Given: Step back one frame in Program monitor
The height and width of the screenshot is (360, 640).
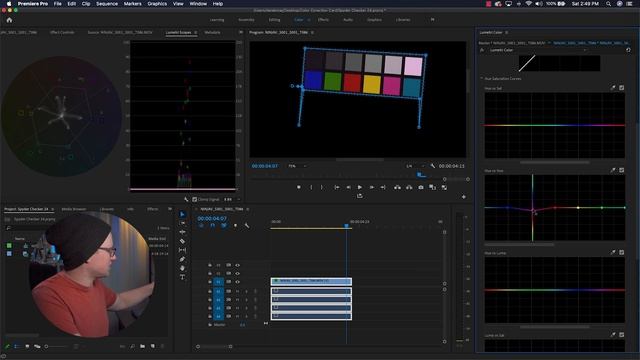Looking at the screenshot, I should pos(349,187).
